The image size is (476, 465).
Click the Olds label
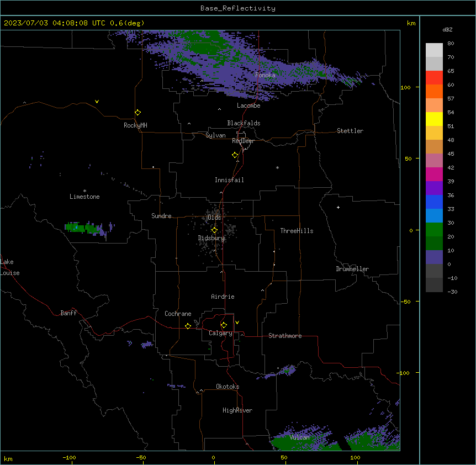tap(214, 218)
